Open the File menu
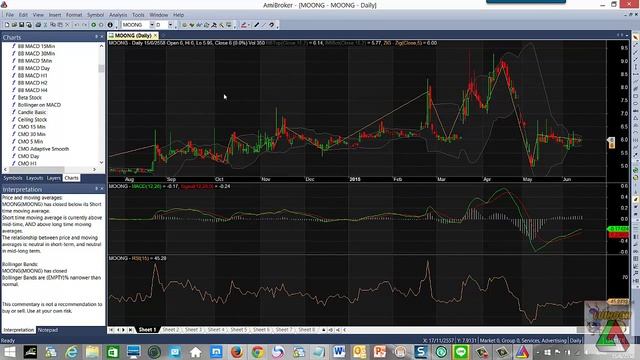 10,15
